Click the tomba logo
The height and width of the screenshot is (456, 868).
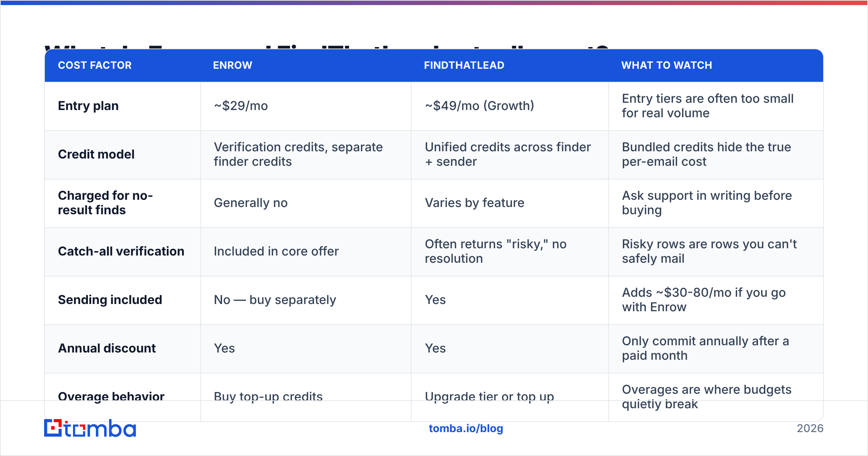point(90,428)
